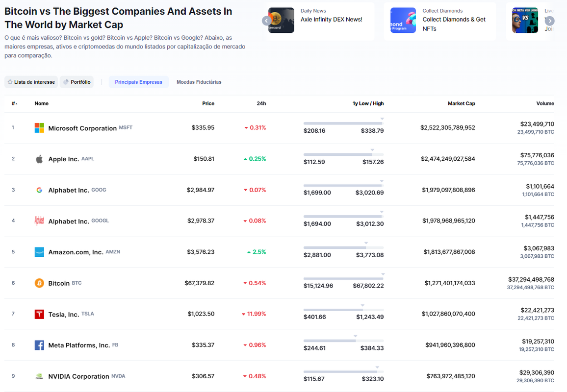Click the Bitcoin vs The Biggest Companies heading
The image size is (567, 392).
tap(118, 18)
